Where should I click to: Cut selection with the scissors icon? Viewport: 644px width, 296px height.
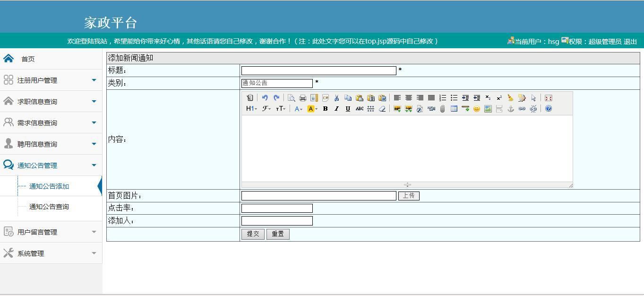337,98
